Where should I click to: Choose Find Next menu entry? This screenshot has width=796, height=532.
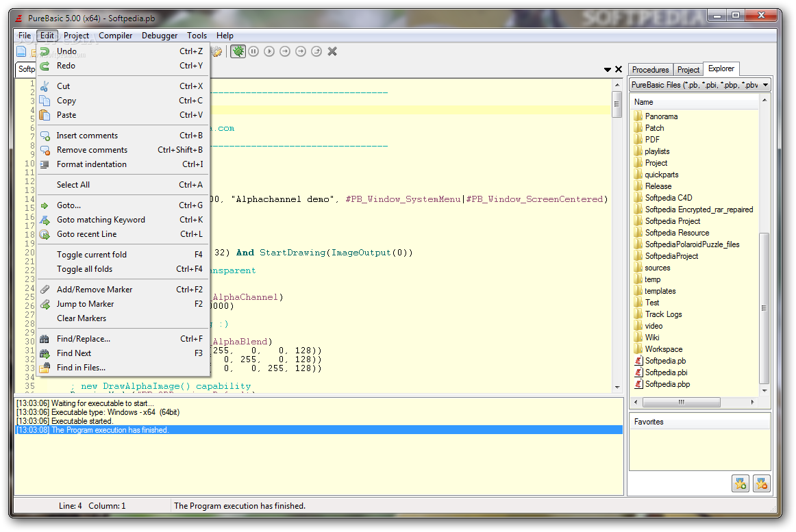point(123,353)
